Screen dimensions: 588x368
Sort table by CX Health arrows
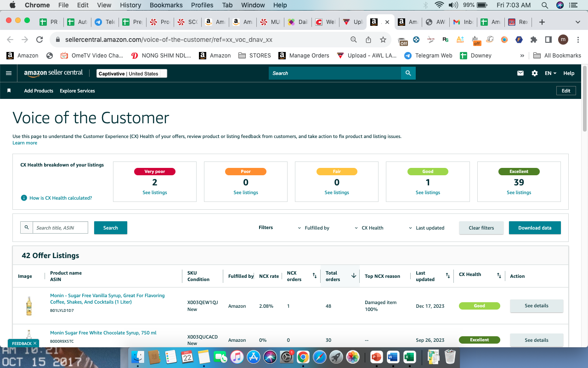coord(499,276)
